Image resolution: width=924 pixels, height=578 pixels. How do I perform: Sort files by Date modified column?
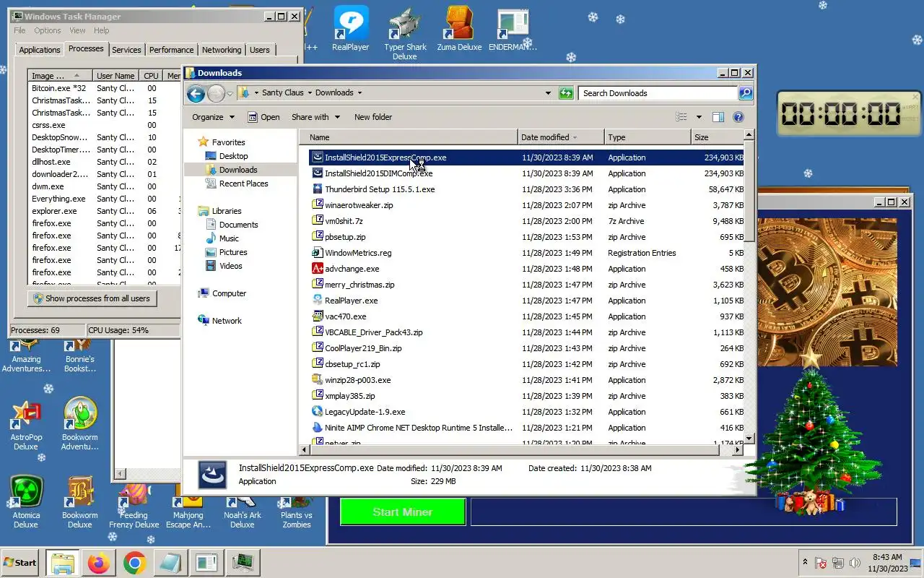tap(561, 137)
